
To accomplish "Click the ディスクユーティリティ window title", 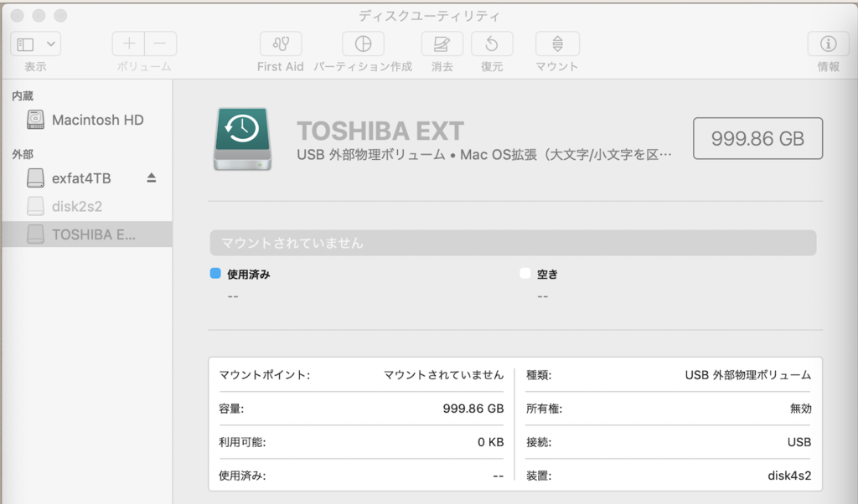I will (429, 16).
